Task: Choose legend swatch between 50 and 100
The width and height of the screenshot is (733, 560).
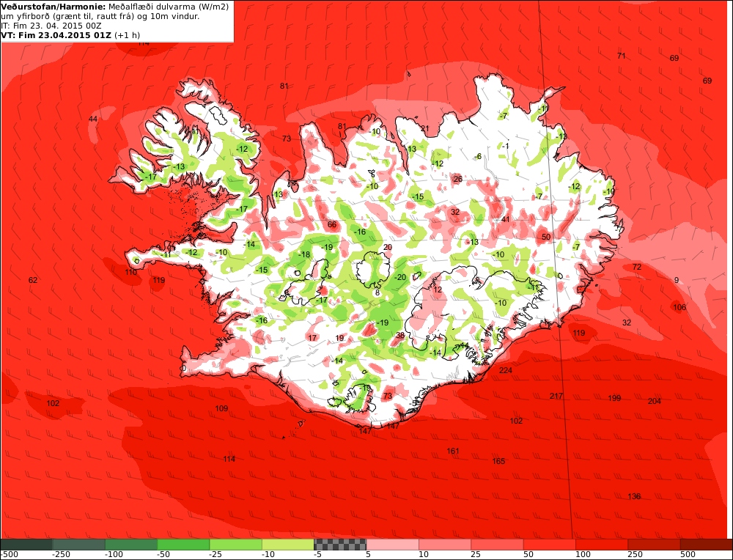Action: (550, 544)
